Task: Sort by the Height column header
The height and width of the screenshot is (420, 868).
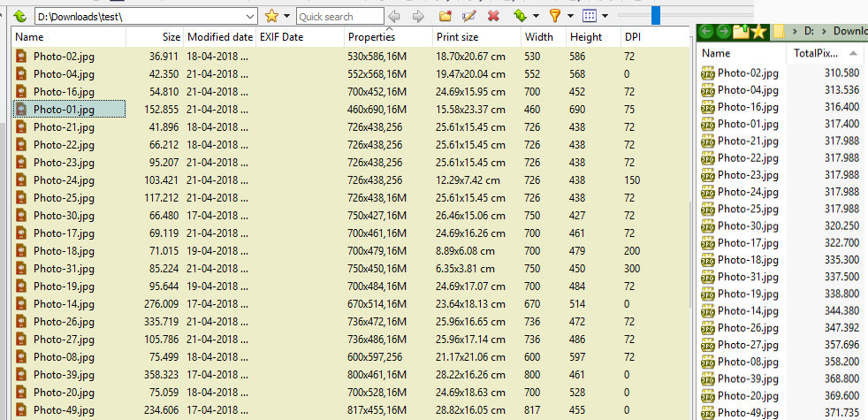Action: [x=593, y=37]
